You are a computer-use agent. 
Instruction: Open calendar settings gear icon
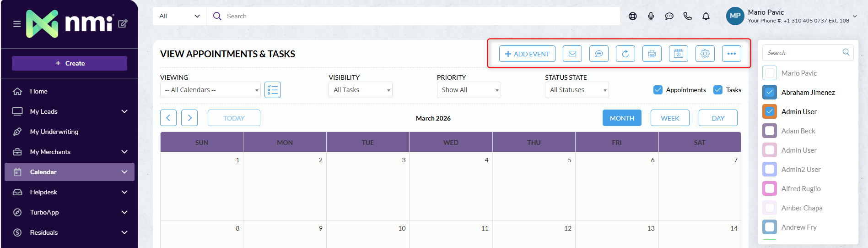tap(705, 54)
